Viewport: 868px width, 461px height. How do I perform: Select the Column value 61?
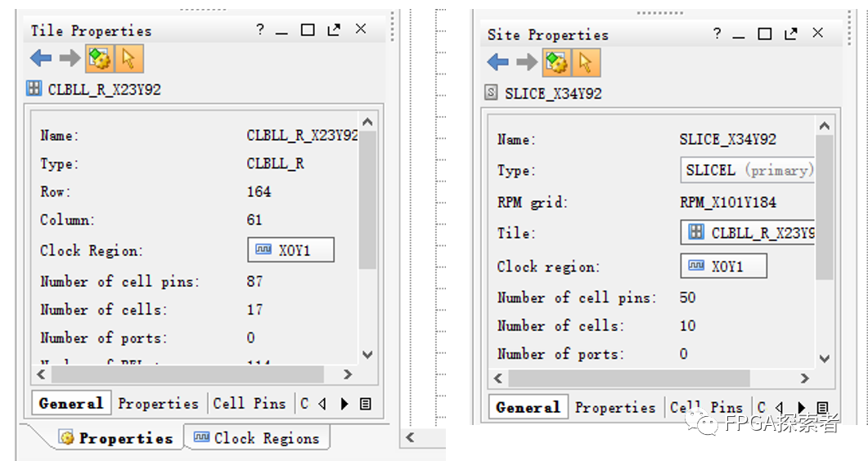coord(254,220)
